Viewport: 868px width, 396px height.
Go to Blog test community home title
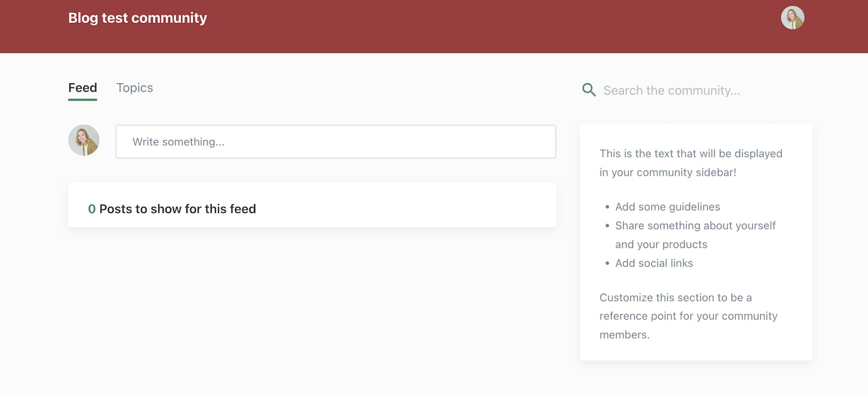137,18
